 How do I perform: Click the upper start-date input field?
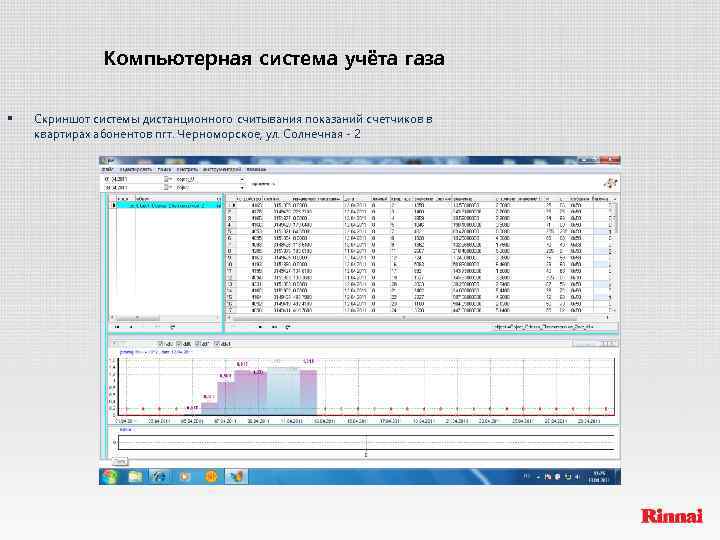coord(132,179)
